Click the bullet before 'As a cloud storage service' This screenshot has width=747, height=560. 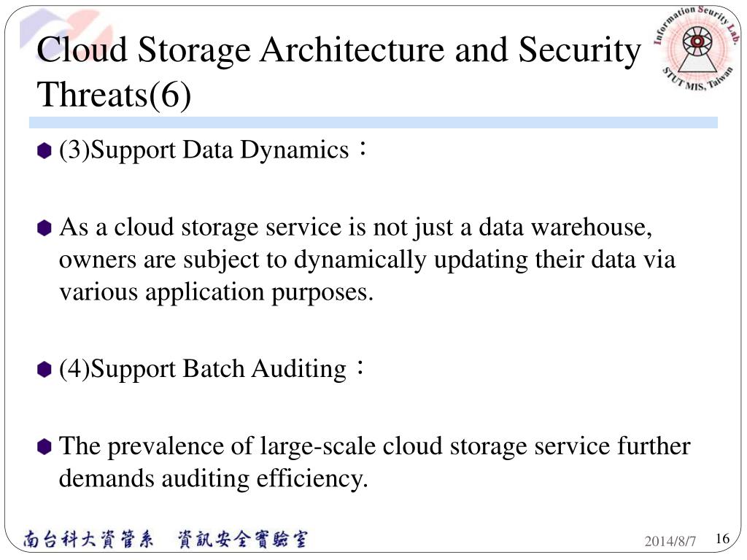[x=44, y=227]
